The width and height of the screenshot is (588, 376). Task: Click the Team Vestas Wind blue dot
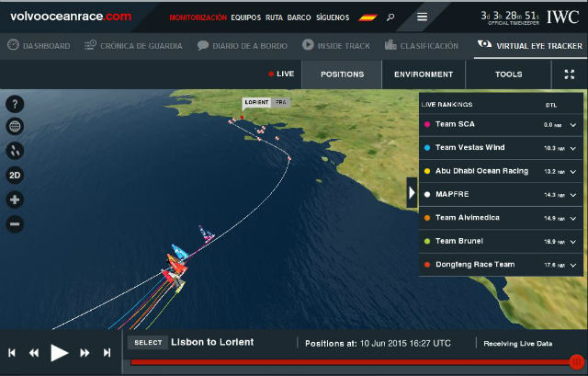[426, 148]
